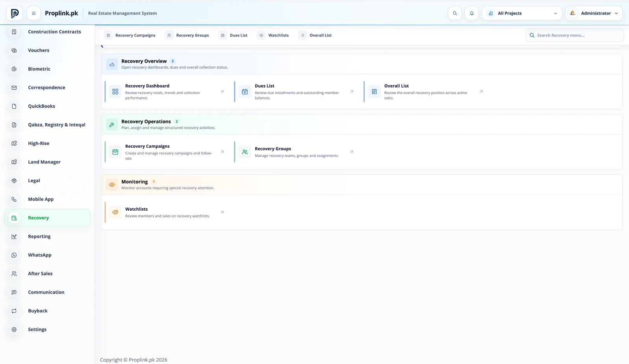Click the Recovery Overview section header icon
629x364 pixels.
tap(112, 64)
